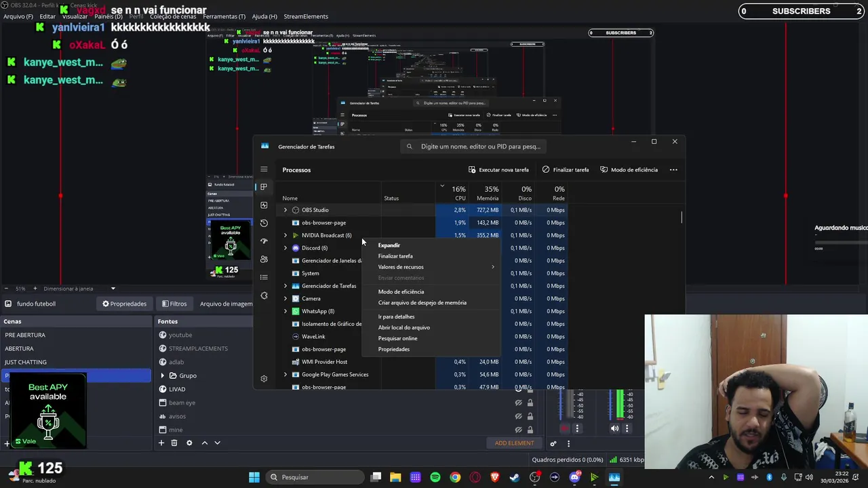Remove selected source with trash icon
868x488 pixels.
(x=174, y=443)
